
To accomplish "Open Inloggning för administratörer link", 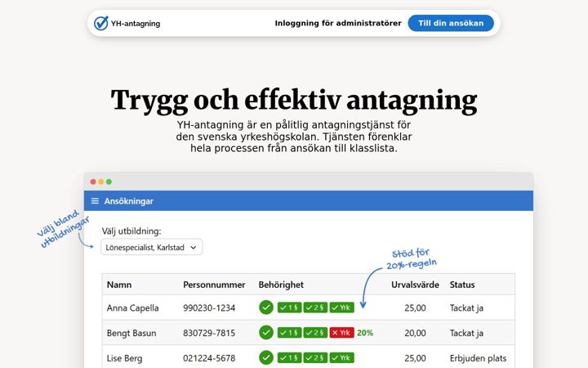I will coord(338,23).
